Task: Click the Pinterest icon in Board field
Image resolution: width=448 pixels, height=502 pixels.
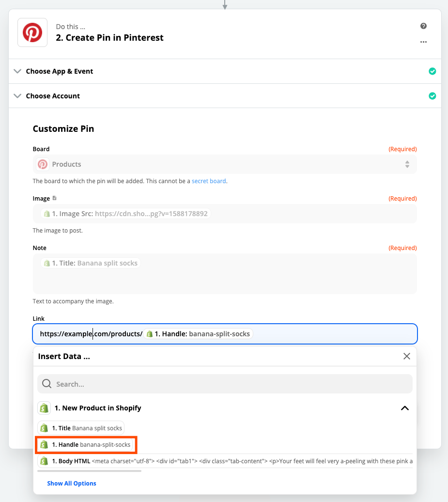Action: (x=43, y=164)
